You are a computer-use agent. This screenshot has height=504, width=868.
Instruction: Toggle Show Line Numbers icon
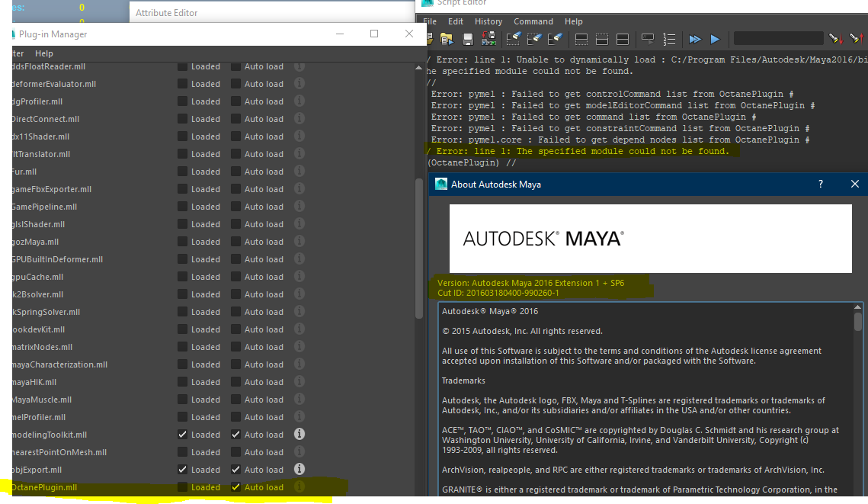(669, 39)
